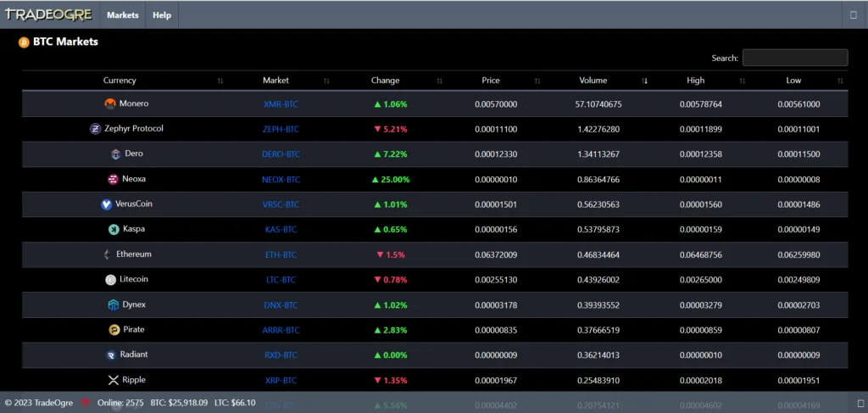Toggle Volume column sort arrow
Screen dimensions: 868x413
[644, 81]
